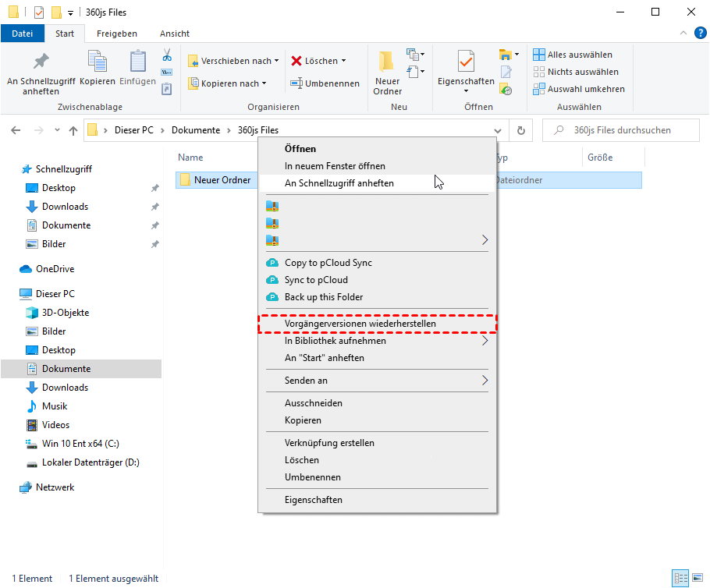
Task: Switch to details view icon in status bar
Action: (680, 578)
